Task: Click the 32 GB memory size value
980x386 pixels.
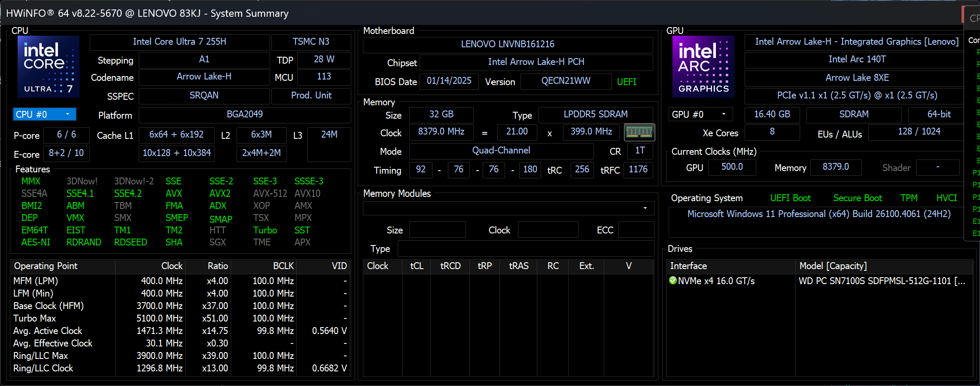Action: 441,114
